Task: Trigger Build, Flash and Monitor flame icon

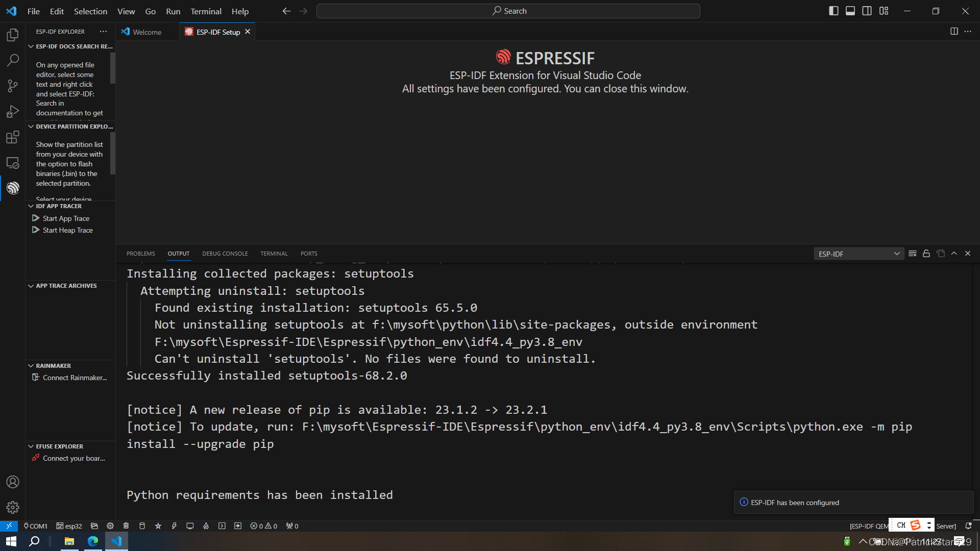Action: pos(206,525)
